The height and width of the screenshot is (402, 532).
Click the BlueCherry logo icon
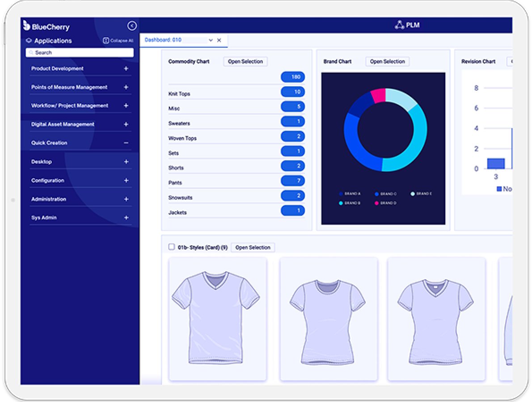tap(27, 26)
